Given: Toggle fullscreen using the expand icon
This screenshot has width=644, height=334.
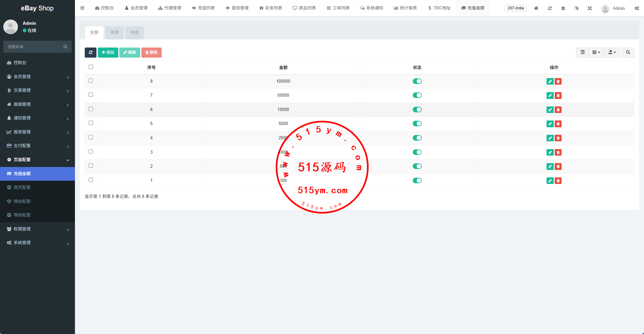Looking at the screenshot, I should pos(590,8).
